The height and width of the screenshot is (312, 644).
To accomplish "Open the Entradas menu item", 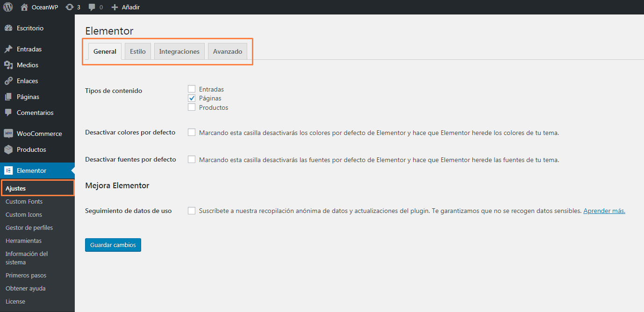I will coord(37,49).
